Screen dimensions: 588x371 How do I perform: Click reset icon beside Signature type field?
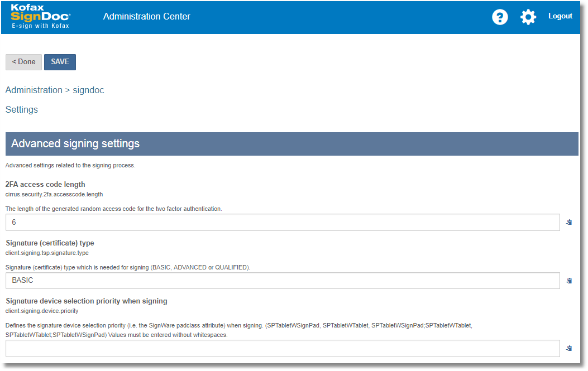tap(569, 281)
